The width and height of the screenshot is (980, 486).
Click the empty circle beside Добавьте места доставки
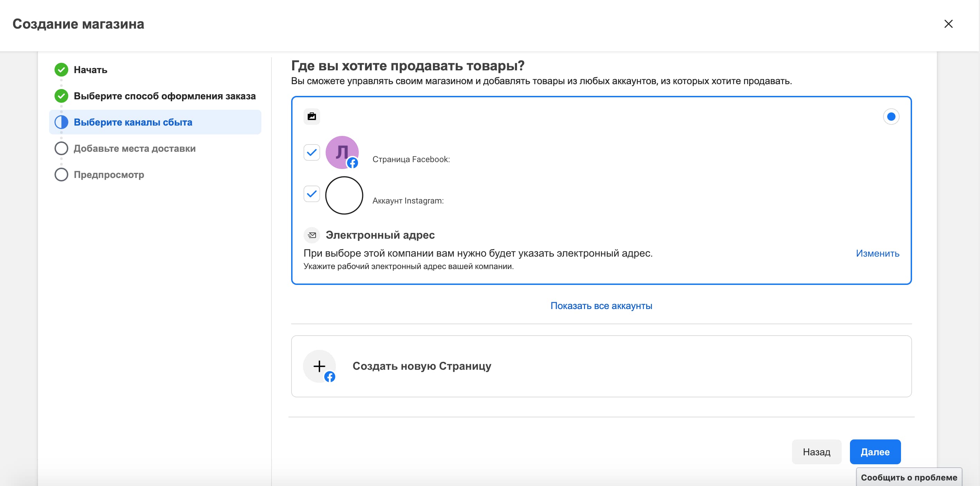click(x=61, y=148)
